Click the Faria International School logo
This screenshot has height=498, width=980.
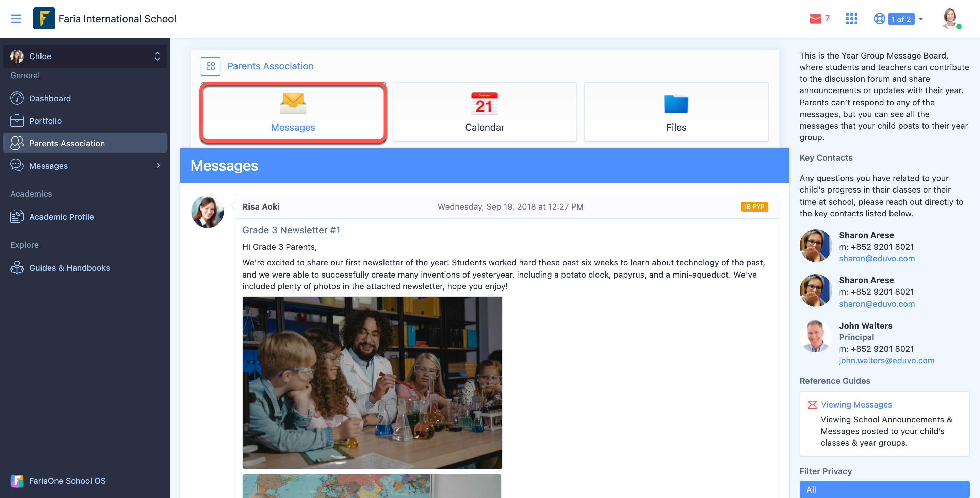coord(44,19)
